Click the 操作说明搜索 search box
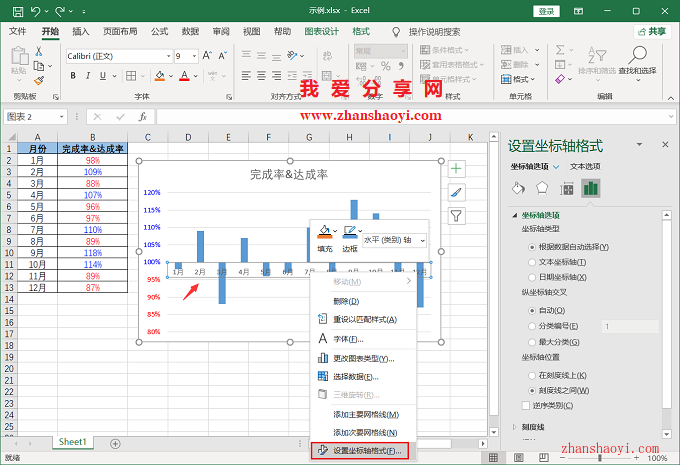The width and height of the screenshot is (680, 465). [x=434, y=32]
